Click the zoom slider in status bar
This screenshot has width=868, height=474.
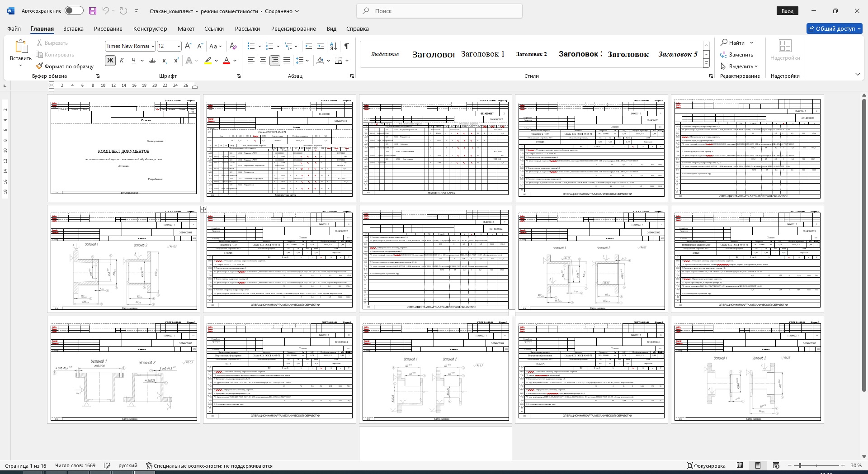(800, 465)
